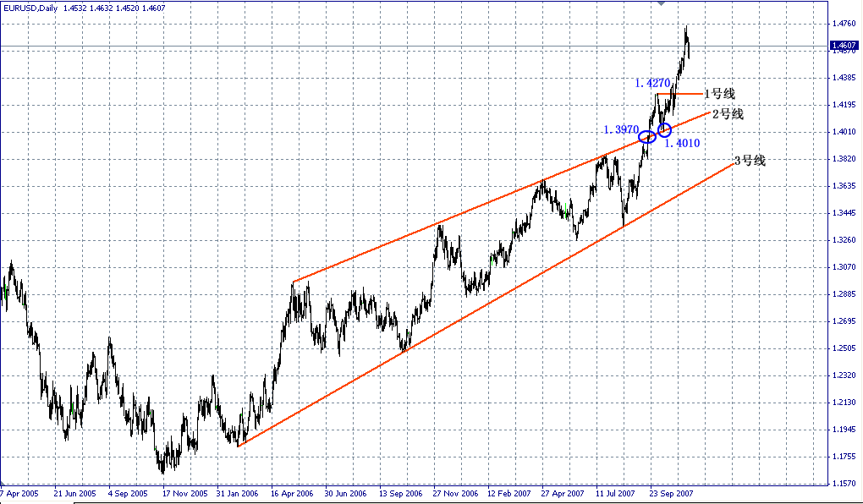Select the 1号线 trendline label

[721, 93]
